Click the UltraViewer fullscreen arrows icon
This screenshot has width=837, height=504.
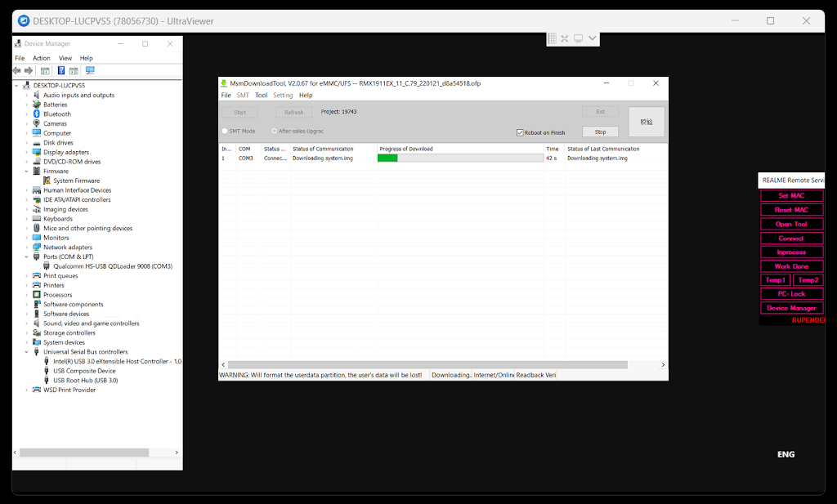click(x=565, y=38)
